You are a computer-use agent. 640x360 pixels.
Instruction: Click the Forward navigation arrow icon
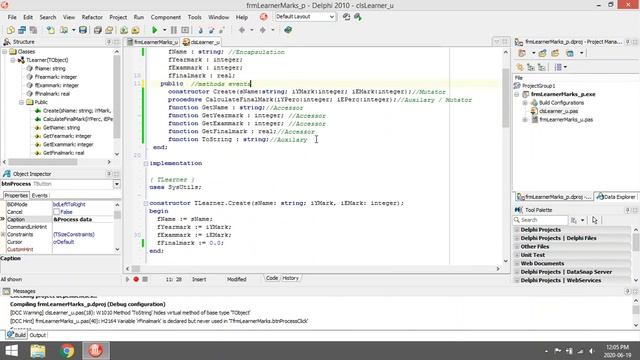tap(262, 30)
